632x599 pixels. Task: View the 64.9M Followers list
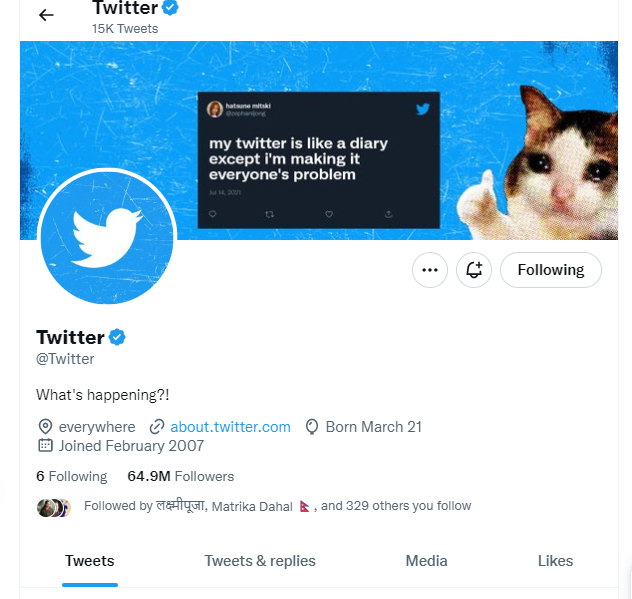(x=180, y=476)
